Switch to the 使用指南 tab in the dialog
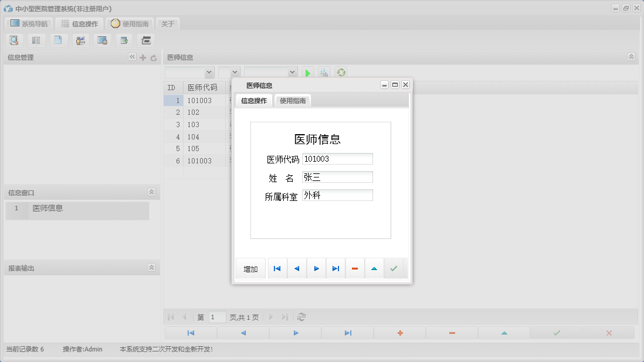This screenshot has width=644, height=362. (292, 100)
